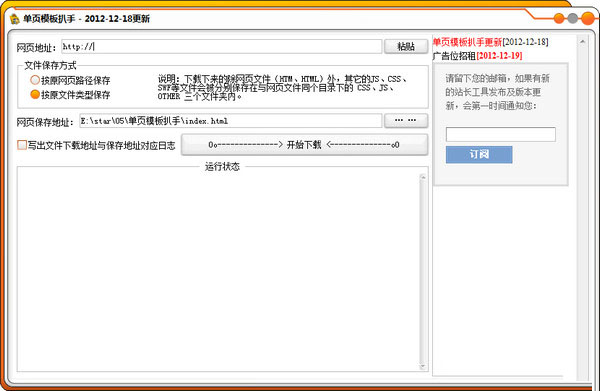Click the 粘贴 paste button
This screenshot has height=391, width=600.
point(406,47)
